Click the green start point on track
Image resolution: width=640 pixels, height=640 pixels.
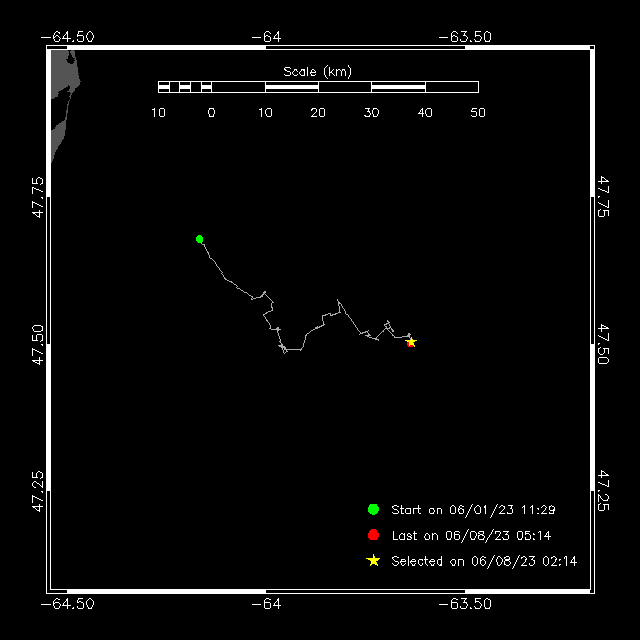point(200,239)
